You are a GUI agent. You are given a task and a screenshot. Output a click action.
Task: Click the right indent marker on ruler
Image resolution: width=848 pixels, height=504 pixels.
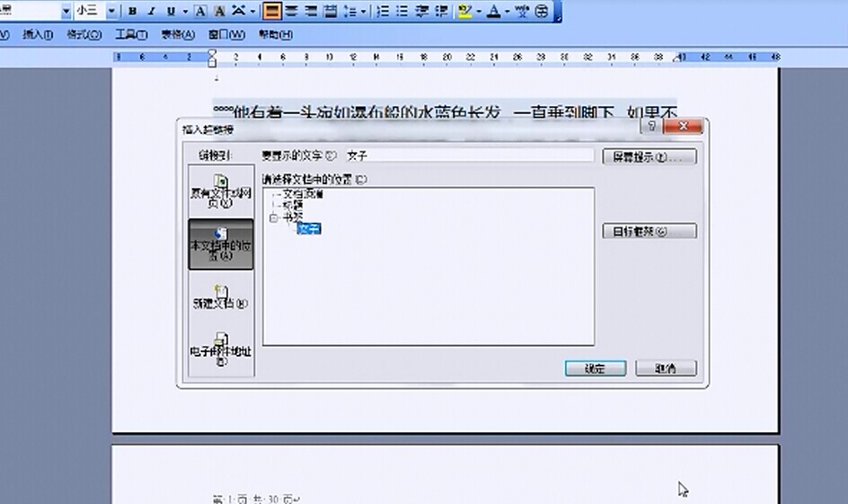point(676,57)
